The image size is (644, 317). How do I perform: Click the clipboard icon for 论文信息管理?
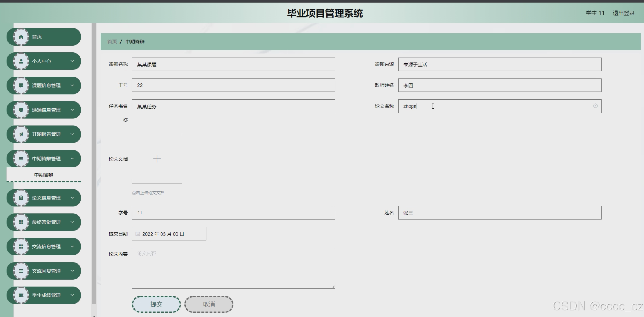(21, 198)
